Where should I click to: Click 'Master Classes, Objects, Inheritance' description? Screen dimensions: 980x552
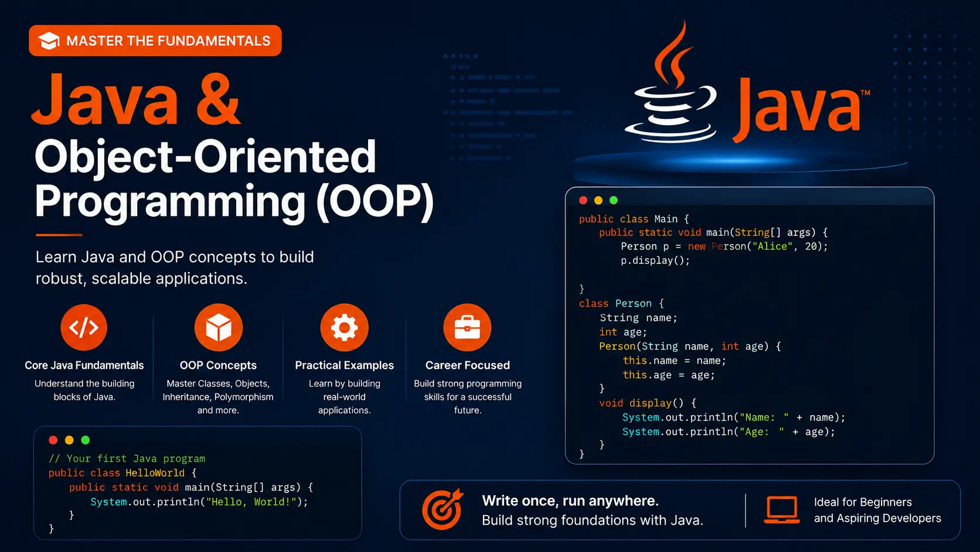pos(218,397)
